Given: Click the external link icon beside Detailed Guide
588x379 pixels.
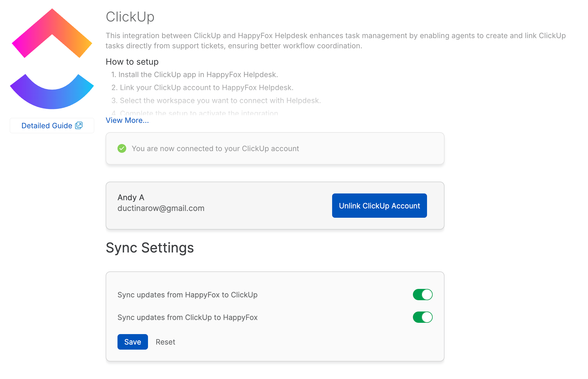Looking at the screenshot, I should tap(79, 125).
